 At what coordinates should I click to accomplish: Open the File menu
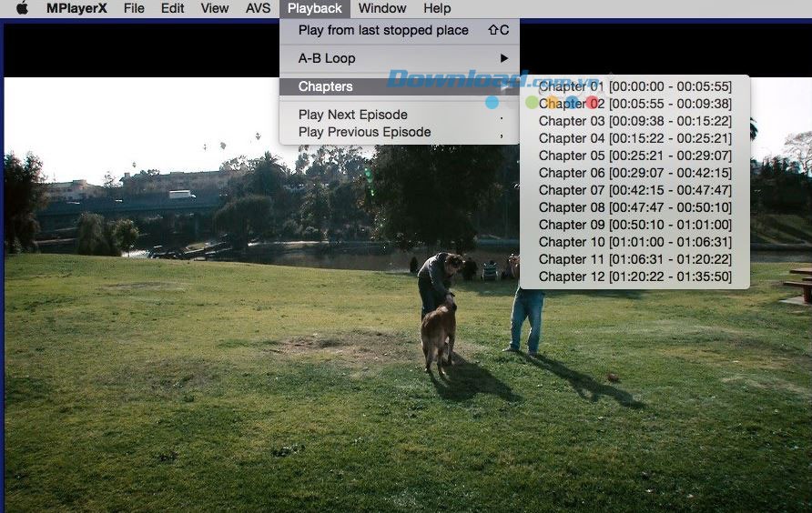(x=134, y=8)
